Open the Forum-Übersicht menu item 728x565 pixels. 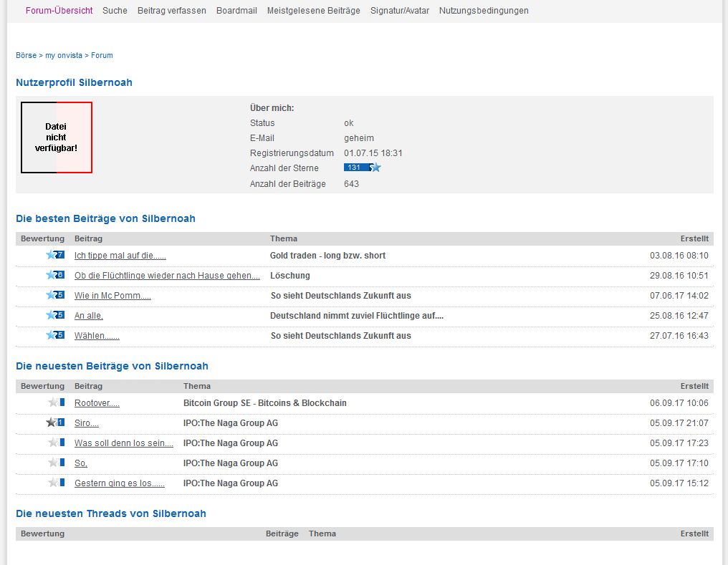click(59, 11)
